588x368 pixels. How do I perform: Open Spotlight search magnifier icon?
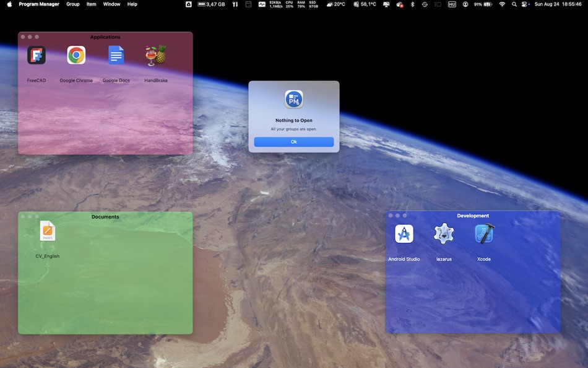pos(514,4)
